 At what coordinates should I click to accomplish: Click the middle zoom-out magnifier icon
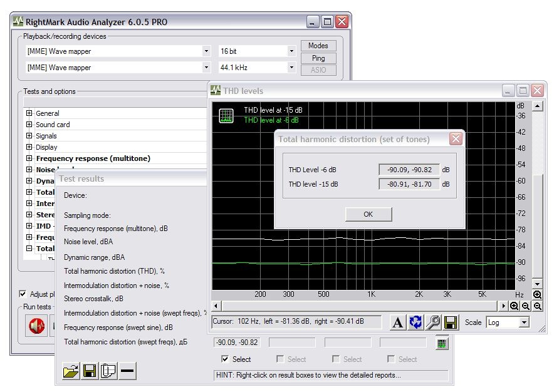coord(526,306)
